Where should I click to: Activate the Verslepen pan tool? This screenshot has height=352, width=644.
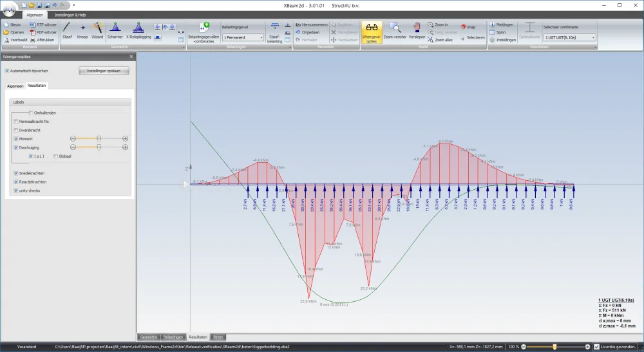[x=417, y=31]
